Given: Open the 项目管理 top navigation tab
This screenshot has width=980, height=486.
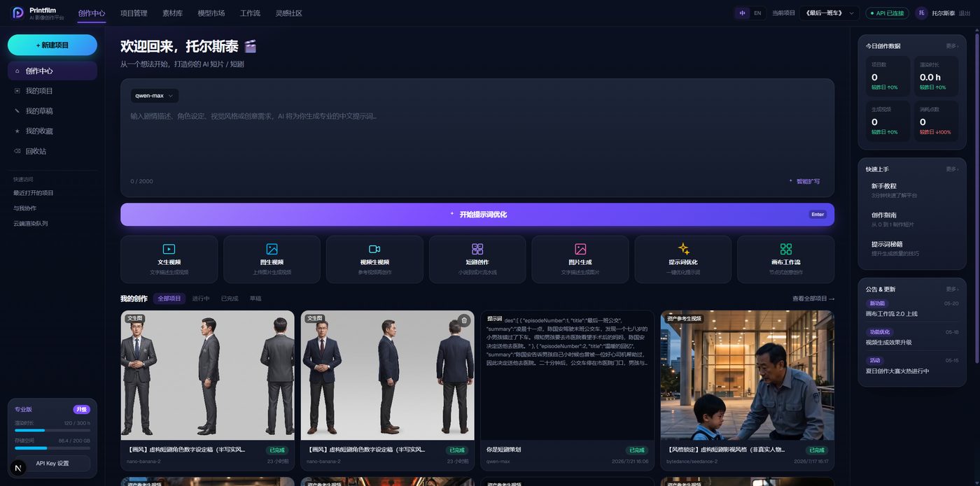Looking at the screenshot, I should coord(134,13).
